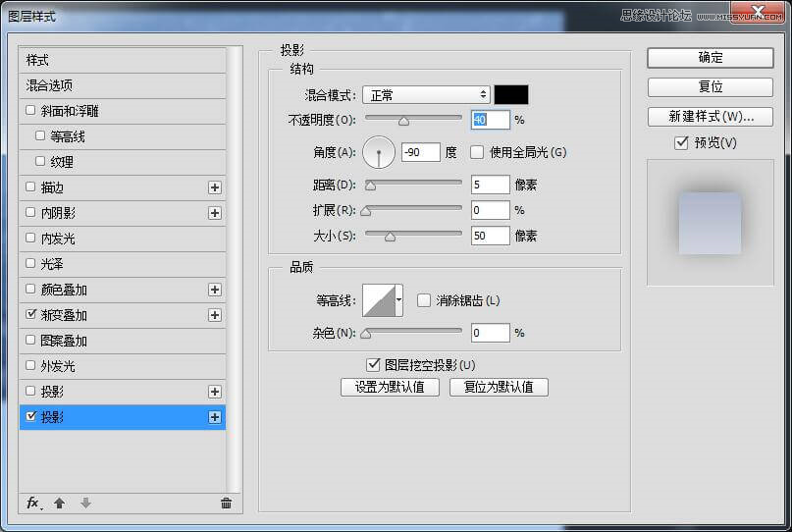Open the 混合模式 blend mode dropdown
The image size is (792, 532).
426,95
